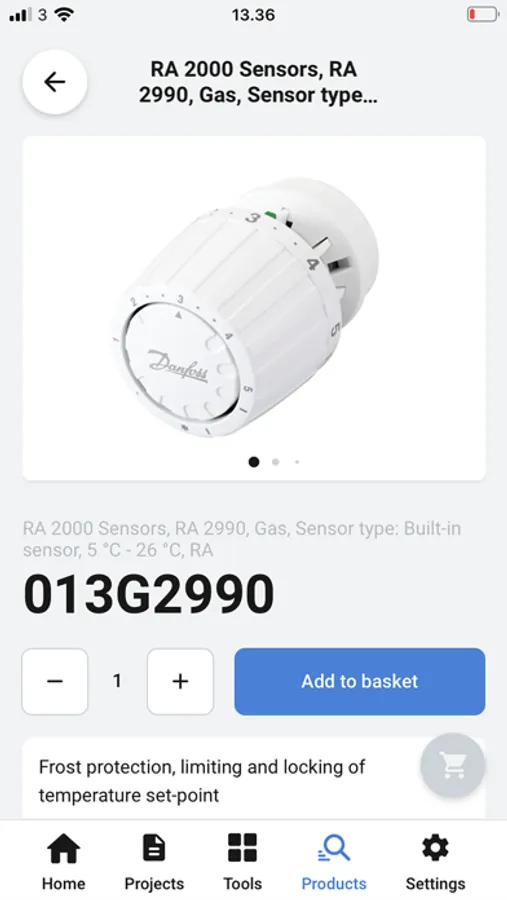507x900 pixels.
Task: Open the floating shopping cart
Action: pos(452,765)
